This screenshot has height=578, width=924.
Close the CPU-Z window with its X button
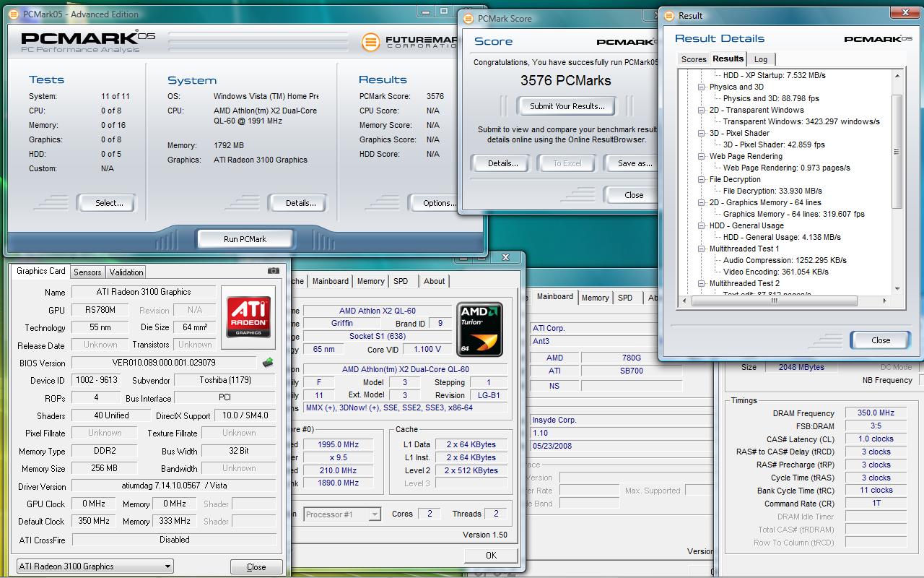pos(505,257)
